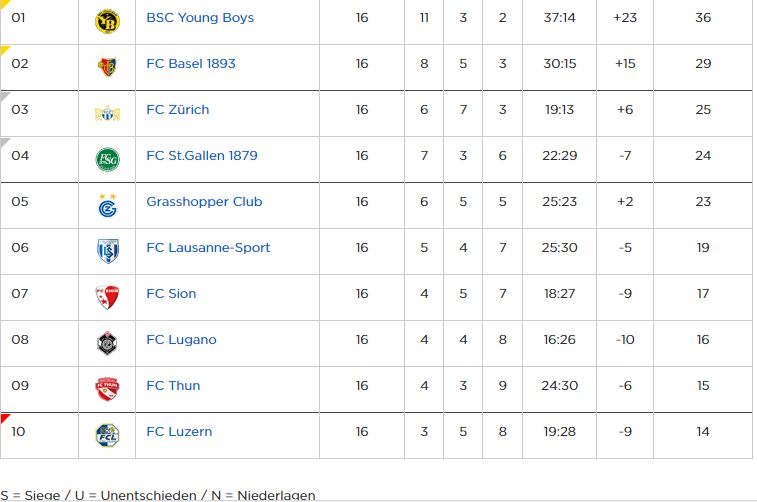Open the FC Thun team link
The width and height of the screenshot is (757, 502).
coord(173,386)
